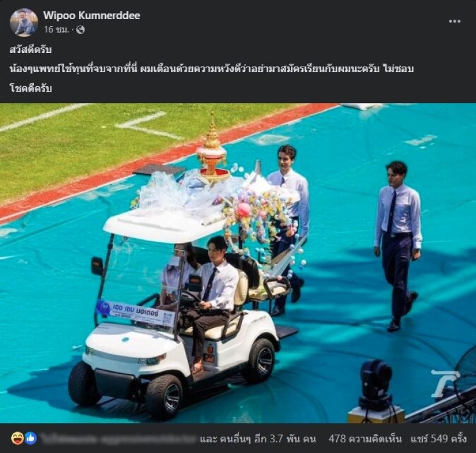Click the 16 ชม. post timestamp
The width and height of the screenshot is (476, 453).
(56, 30)
